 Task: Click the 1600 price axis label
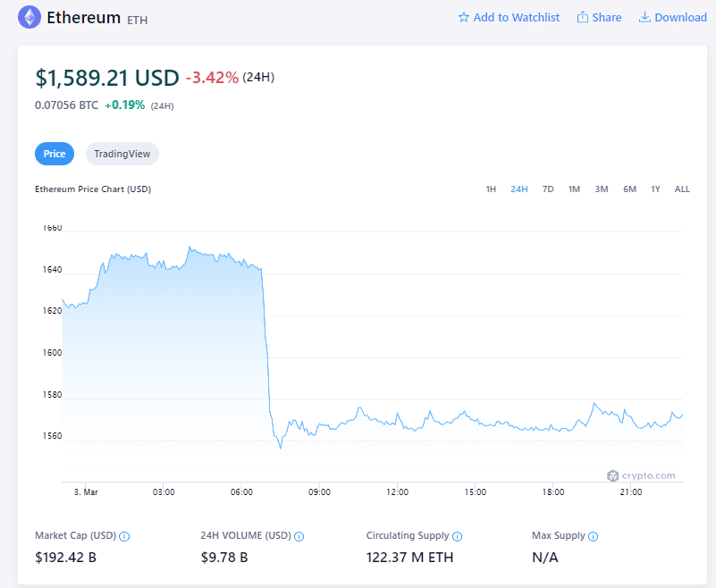click(x=52, y=353)
